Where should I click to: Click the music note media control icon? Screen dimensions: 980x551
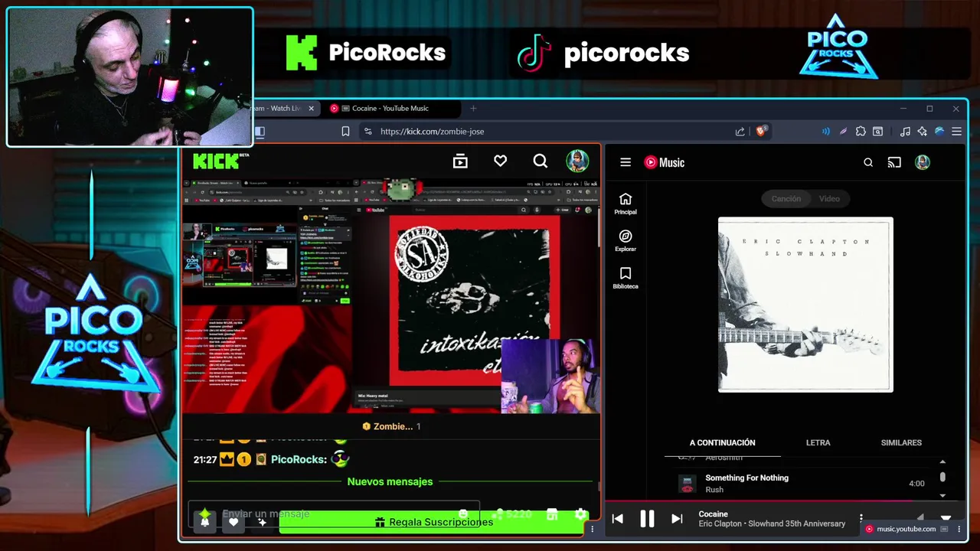click(x=905, y=132)
